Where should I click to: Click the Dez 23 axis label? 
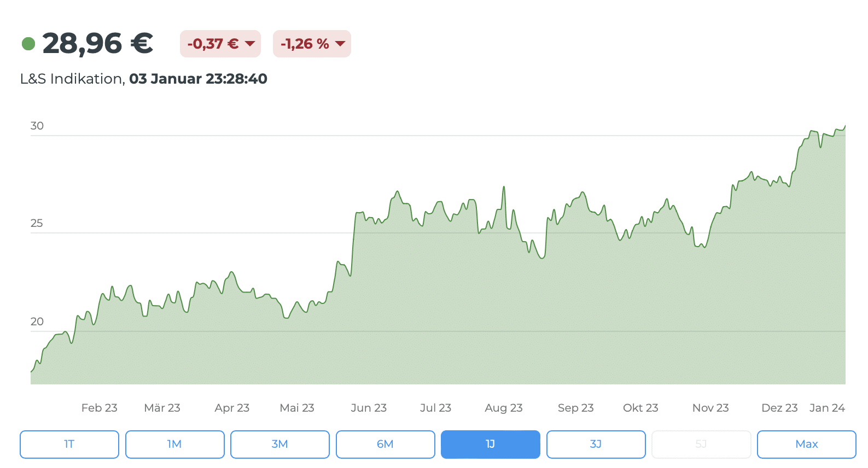[779, 408]
